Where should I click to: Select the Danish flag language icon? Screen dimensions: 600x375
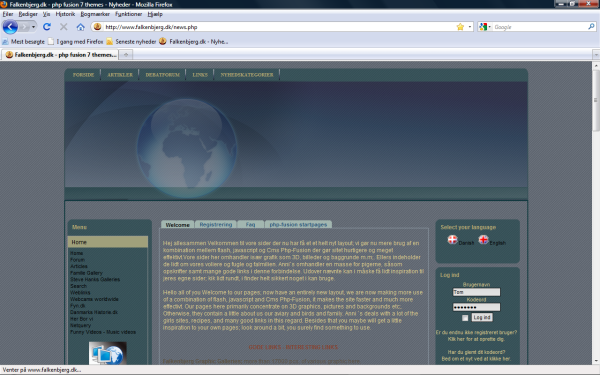(x=453, y=240)
